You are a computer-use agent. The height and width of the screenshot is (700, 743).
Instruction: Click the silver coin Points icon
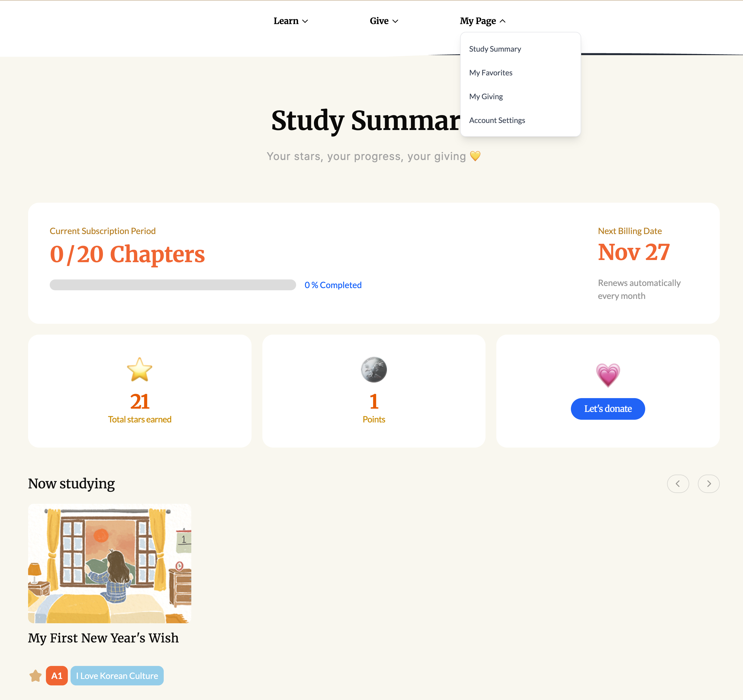click(x=374, y=369)
